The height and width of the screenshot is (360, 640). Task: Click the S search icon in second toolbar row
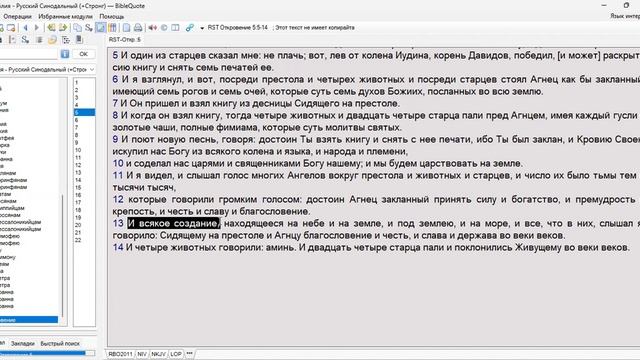(x=25, y=40)
